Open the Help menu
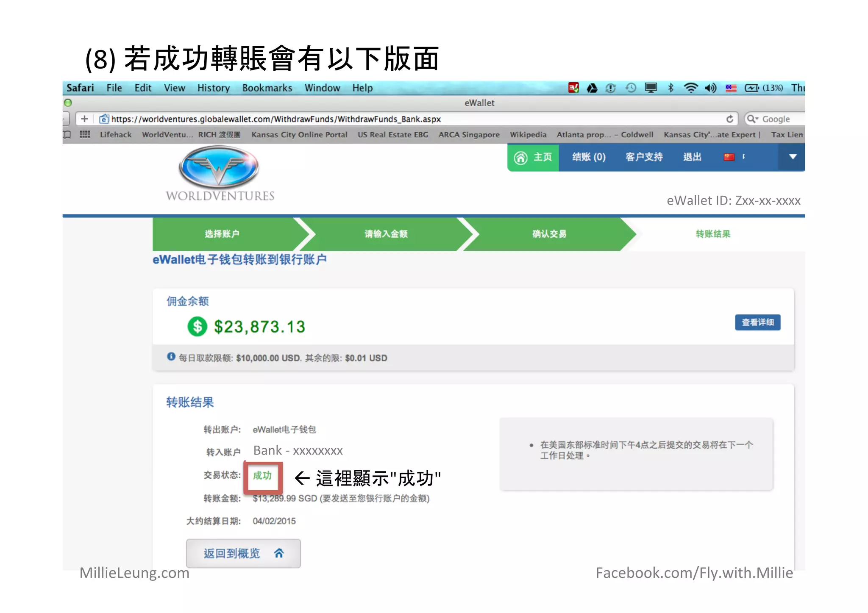 (362, 88)
